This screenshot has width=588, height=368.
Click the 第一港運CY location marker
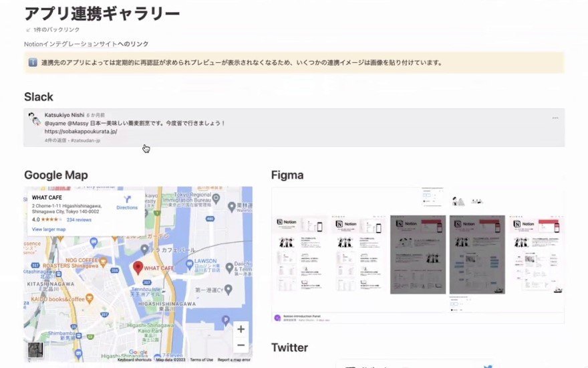(x=228, y=290)
